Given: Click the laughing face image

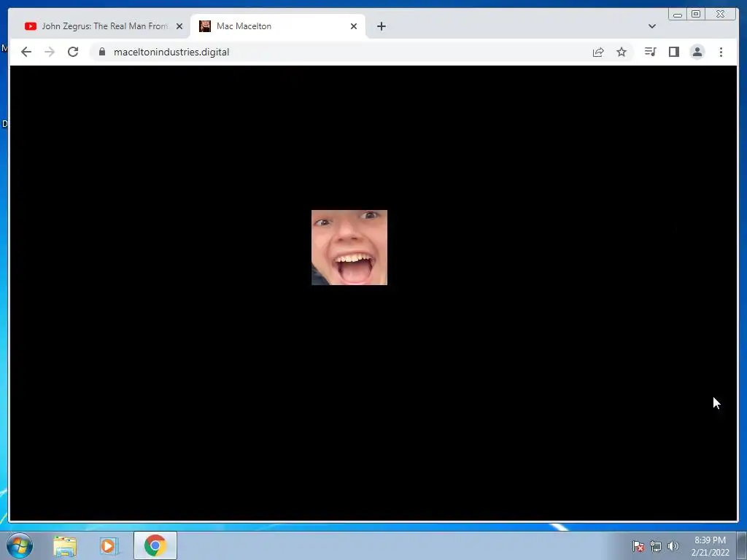Looking at the screenshot, I should pyautogui.click(x=349, y=248).
